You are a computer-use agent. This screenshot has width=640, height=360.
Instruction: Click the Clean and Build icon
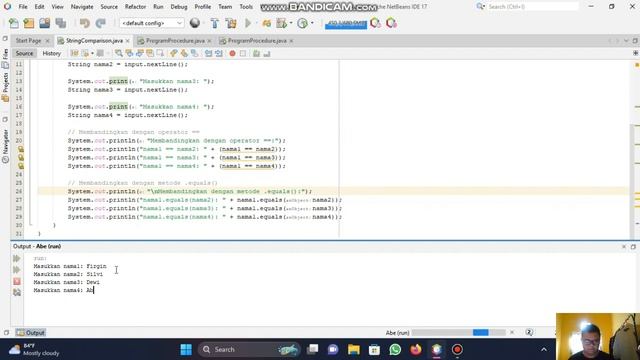point(231,23)
